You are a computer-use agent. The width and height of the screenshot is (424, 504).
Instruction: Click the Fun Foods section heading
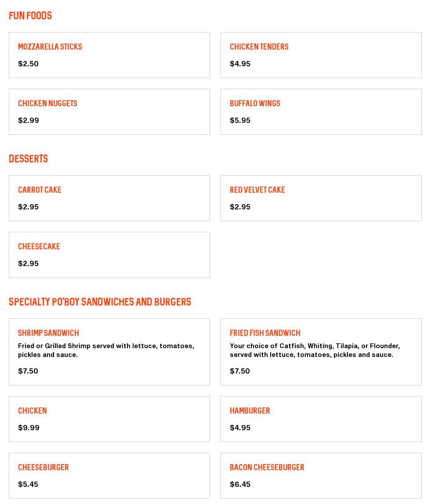pyautogui.click(x=30, y=16)
